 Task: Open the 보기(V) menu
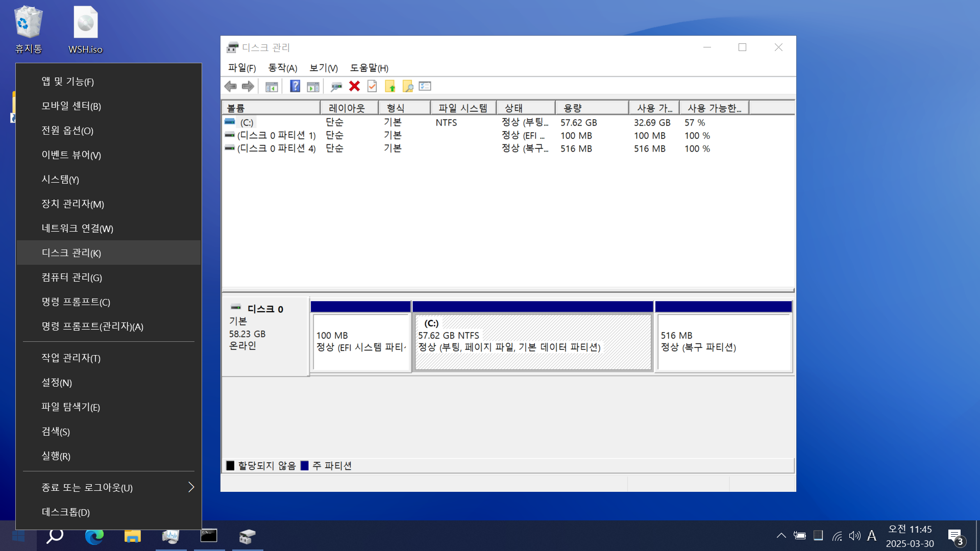click(x=323, y=68)
